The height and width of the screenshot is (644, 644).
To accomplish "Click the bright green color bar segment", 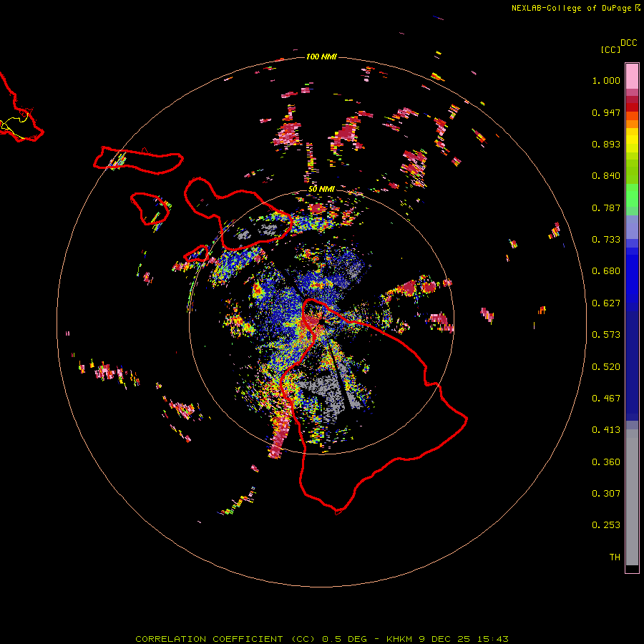I will point(632,195).
